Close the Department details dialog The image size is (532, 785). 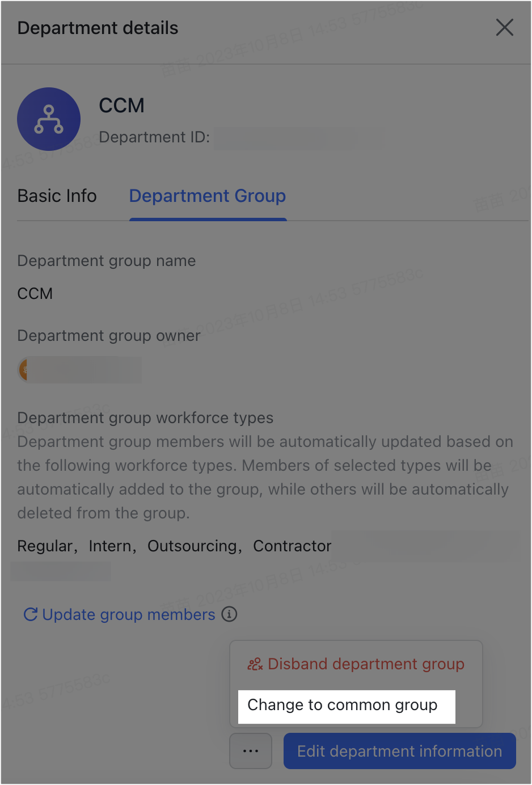tap(504, 27)
